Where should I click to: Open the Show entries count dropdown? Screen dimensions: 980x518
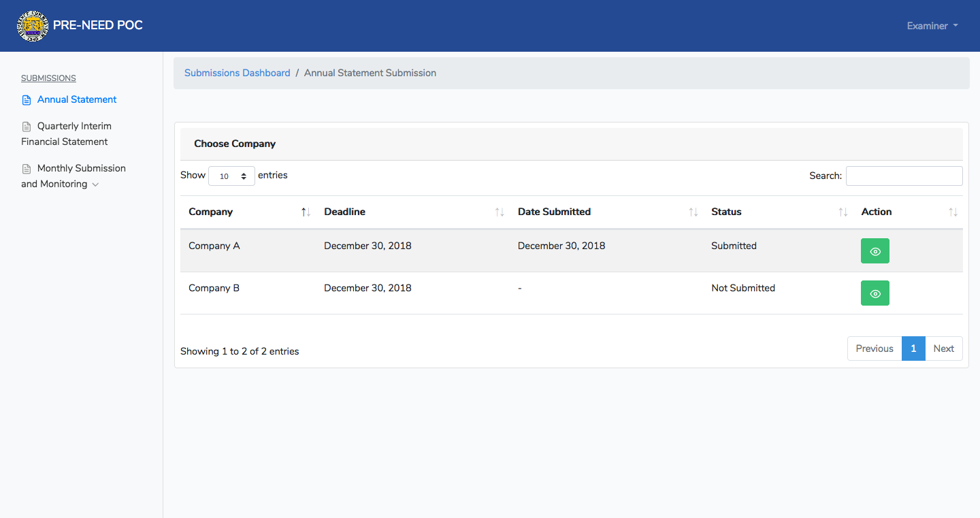coord(231,176)
